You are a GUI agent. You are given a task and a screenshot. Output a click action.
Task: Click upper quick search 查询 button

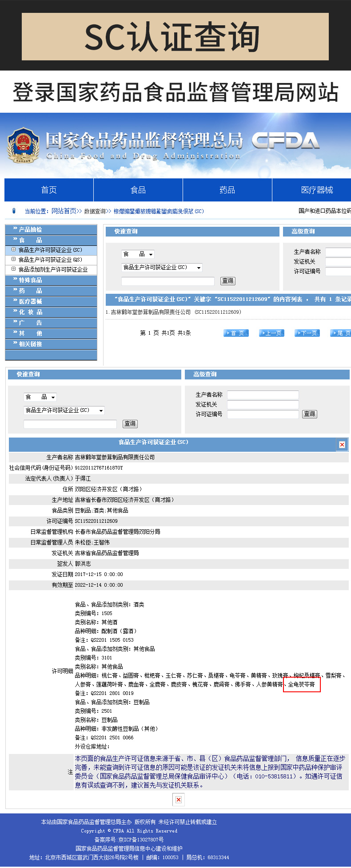coord(228,281)
